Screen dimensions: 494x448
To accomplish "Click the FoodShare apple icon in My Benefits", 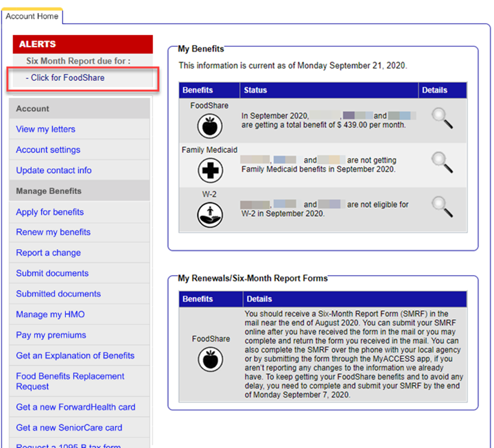I will click(210, 126).
